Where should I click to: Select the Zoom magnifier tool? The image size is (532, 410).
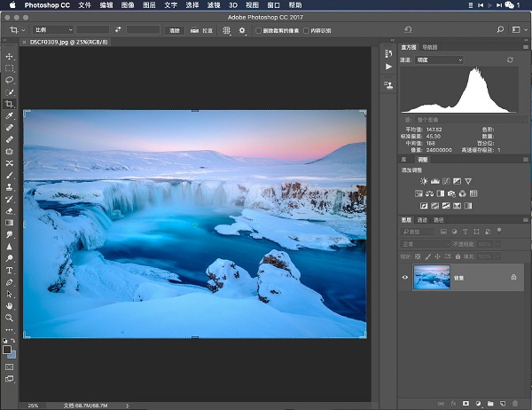tap(10, 317)
